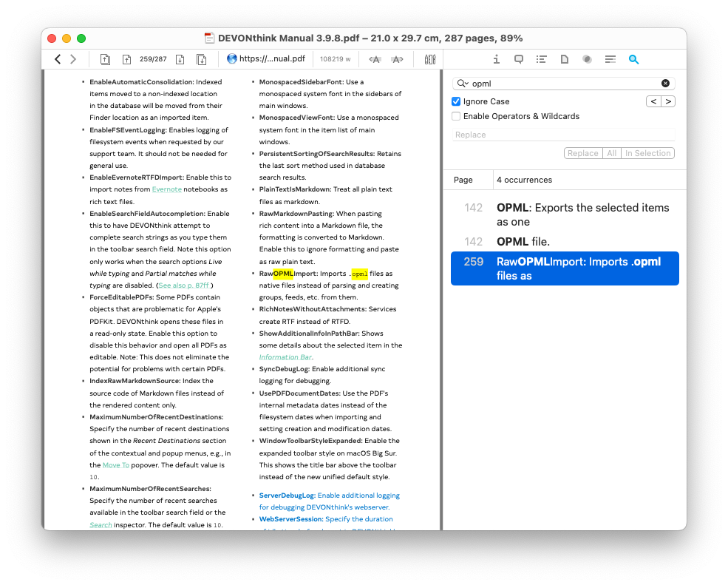The height and width of the screenshot is (585, 728).
Task: Follow the Information Bar link
Action: pyautogui.click(x=285, y=357)
